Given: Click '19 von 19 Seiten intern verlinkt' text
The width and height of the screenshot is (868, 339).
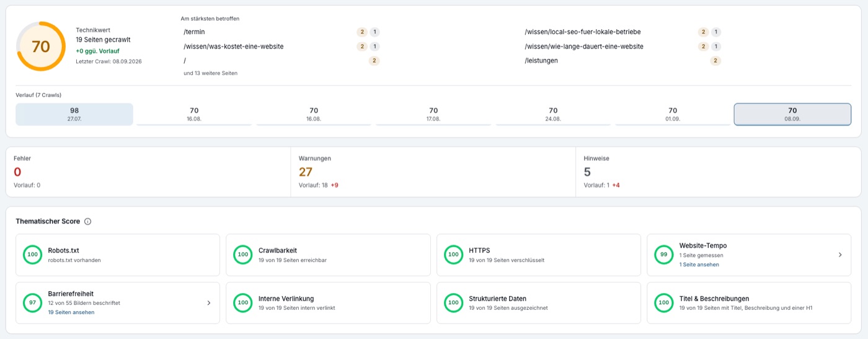Looking at the screenshot, I should pos(297,308).
